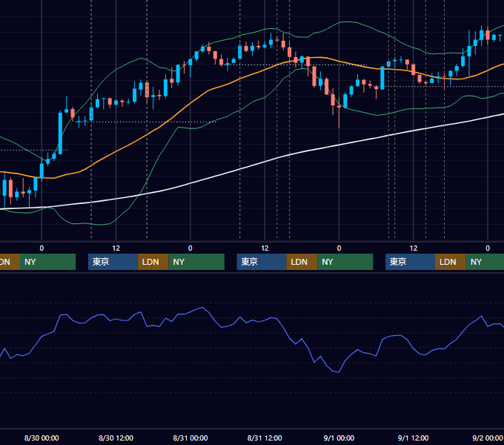Click the 8/30 00:00 date label
Viewport: 504px width, 445px height.
click(x=42, y=438)
